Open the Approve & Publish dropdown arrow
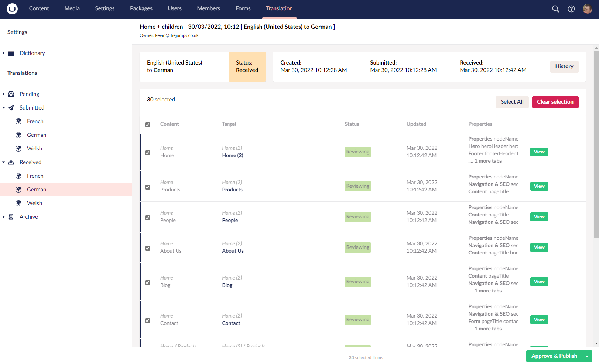 (587, 356)
